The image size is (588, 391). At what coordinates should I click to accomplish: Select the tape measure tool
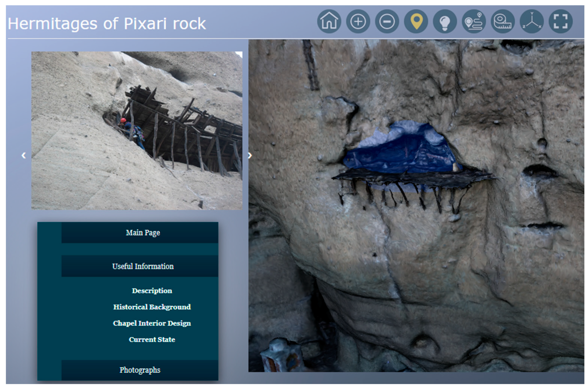[x=502, y=21]
